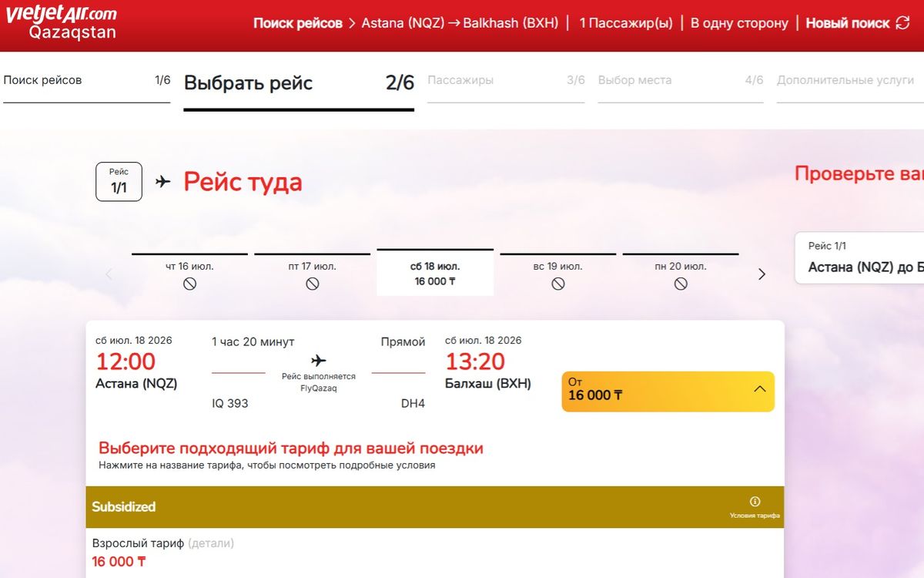Click Взрослый тариф price 16 000 ₸
Viewport: 924px width, 578px height.
(x=119, y=562)
